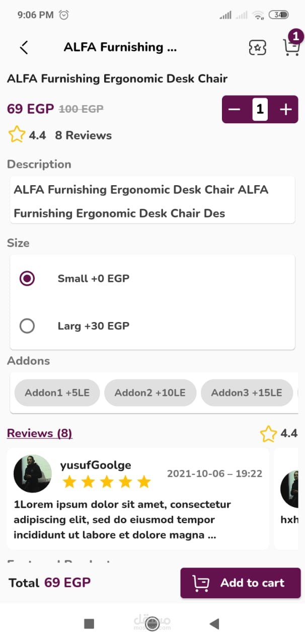305x644 pixels.
Task: Increase quantity with plus button
Action: tap(285, 109)
